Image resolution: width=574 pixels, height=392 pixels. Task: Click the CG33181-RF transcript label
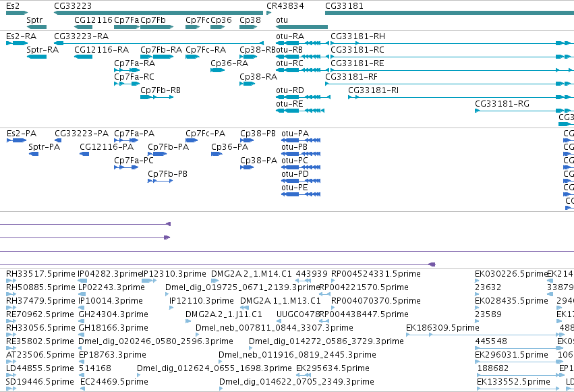click(x=351, y=77)
